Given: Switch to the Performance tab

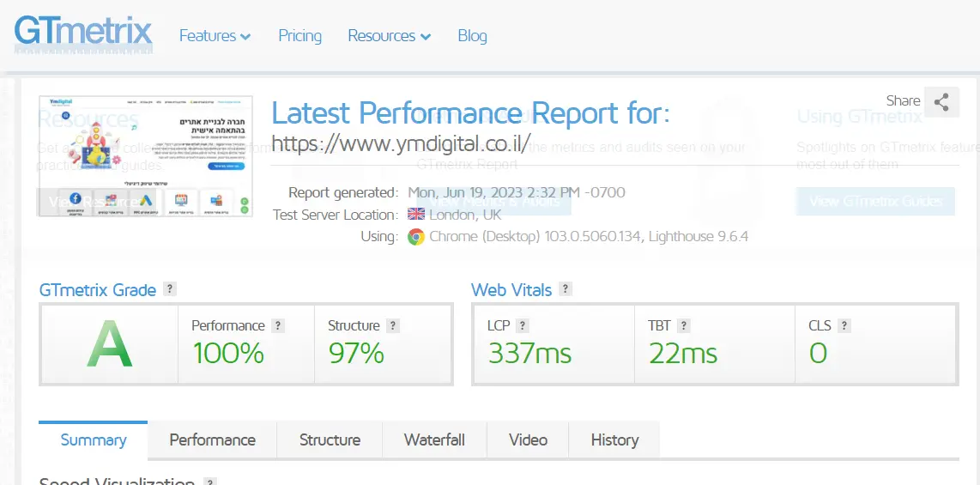Looking at the screenshot, I should tap(212, 440).
